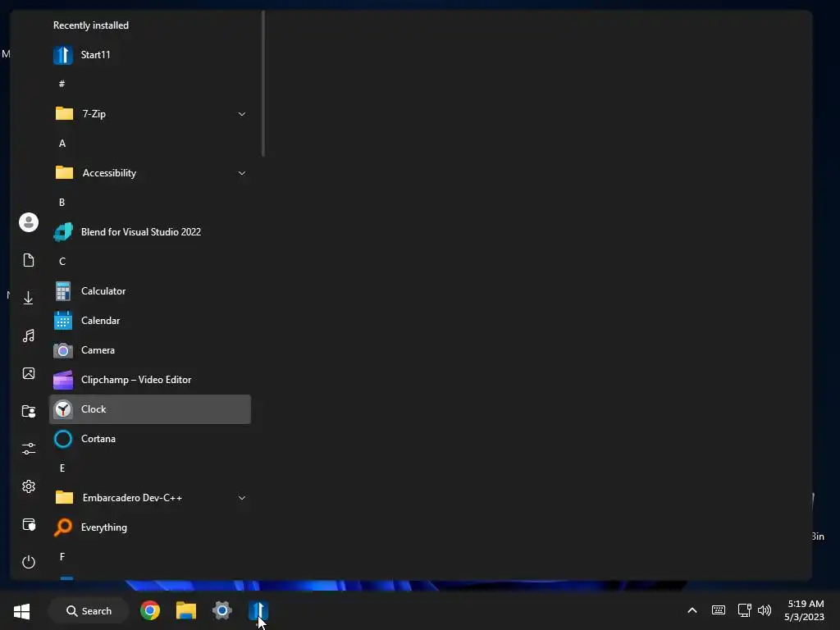Launch the Everything search app
Image resolution: width=840 pixels, height=630 pixels.
150,527
